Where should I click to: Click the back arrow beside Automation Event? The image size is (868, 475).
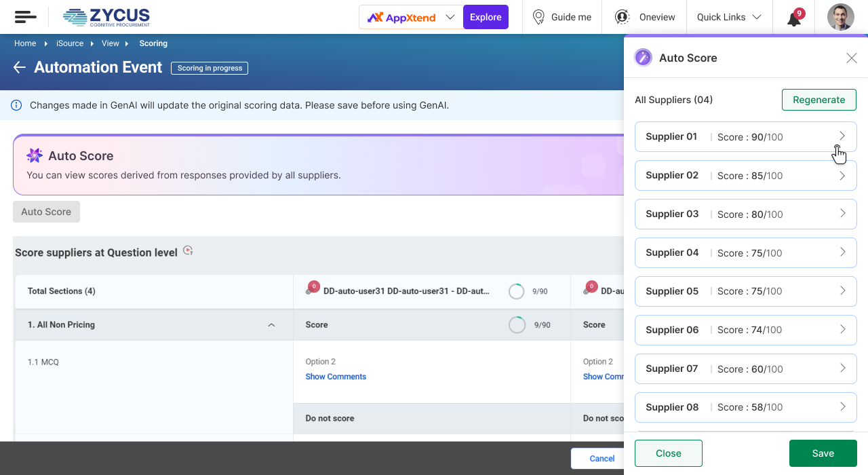click(x=19, y=67)
